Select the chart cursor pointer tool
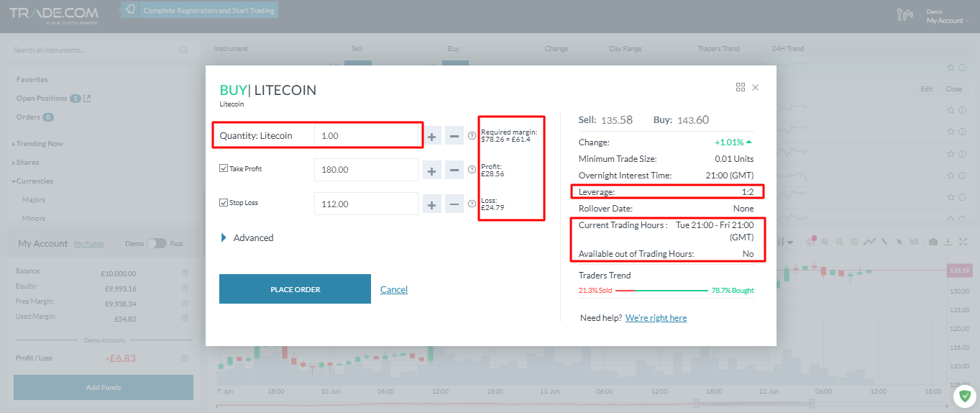Image resolution: width=980 pixels, height=413 pixels. coord(899,242)
